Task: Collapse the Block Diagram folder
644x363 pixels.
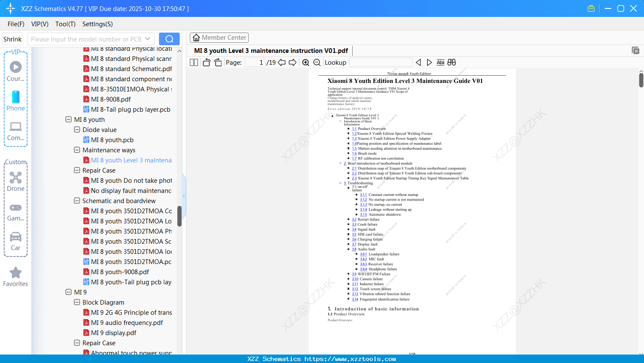Action: coord(77,302)
